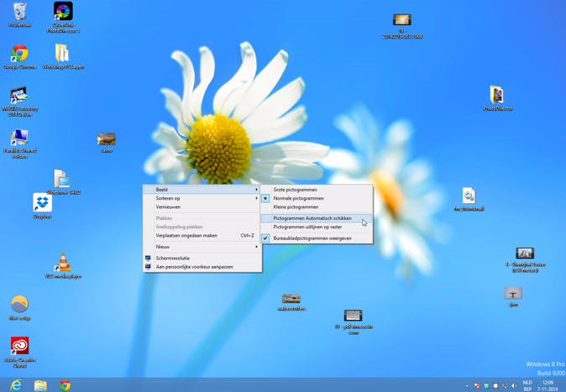Select the CyberLink PhotoDirector desktop shortcut
This screenshot has width=566, height=392.
[x=63, y=17]
